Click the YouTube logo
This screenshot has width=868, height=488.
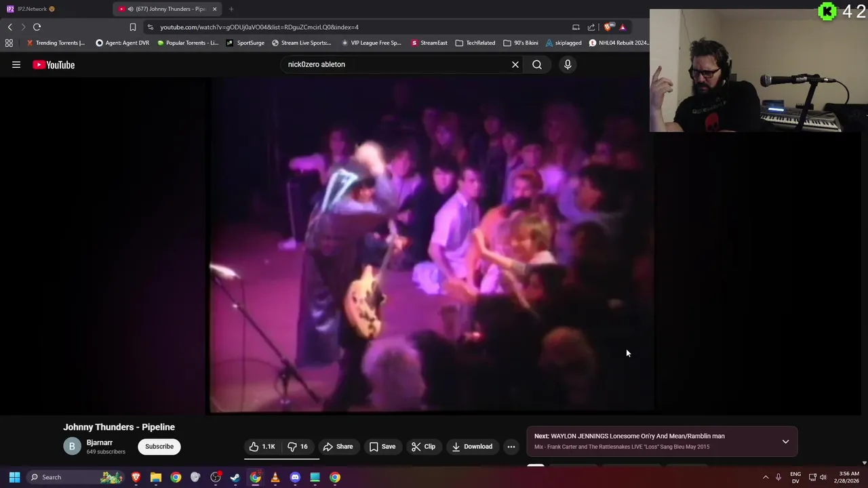click(x=54, y=64)
